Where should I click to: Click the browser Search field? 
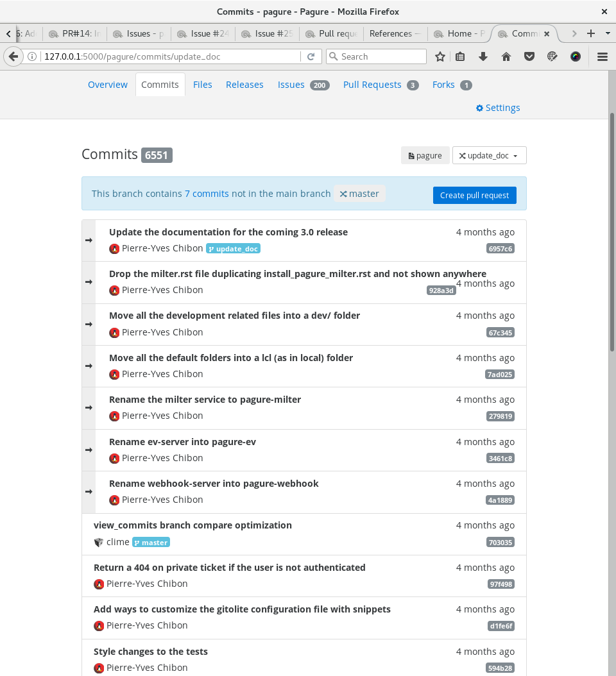376,56
